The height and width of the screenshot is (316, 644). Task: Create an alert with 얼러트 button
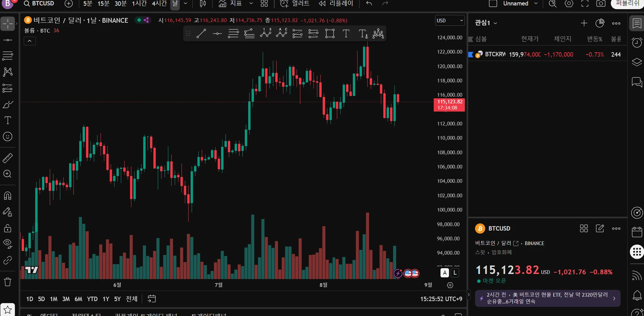[x=295, y=4]
